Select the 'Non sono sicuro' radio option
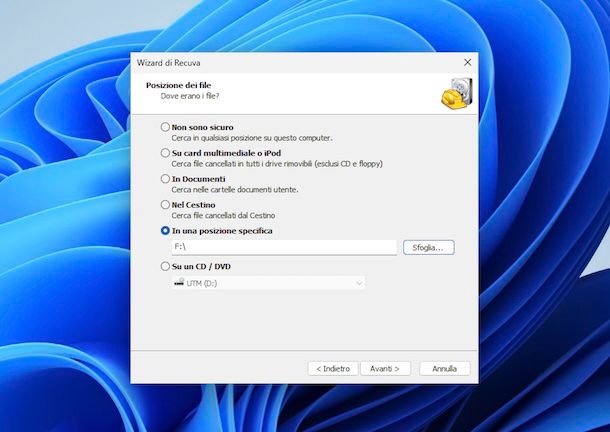Viewport: 610px width, 432px height. point(165,127)
